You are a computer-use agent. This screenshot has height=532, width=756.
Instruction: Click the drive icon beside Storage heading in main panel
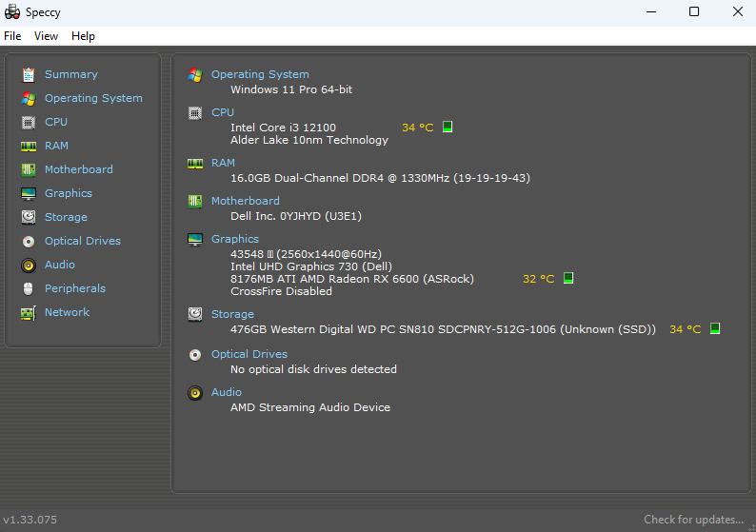(195, 314)
